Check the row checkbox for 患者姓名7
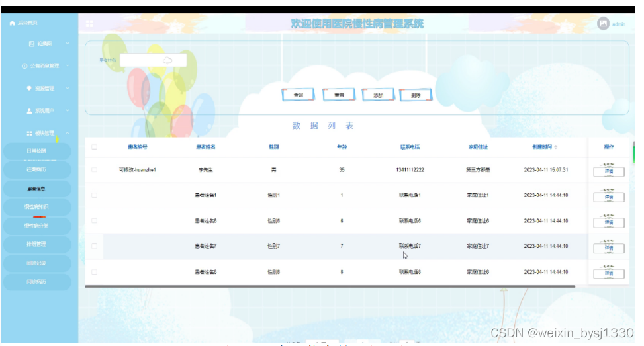The height and width of the screenshot is (346, 644). [x=95, y=246]
